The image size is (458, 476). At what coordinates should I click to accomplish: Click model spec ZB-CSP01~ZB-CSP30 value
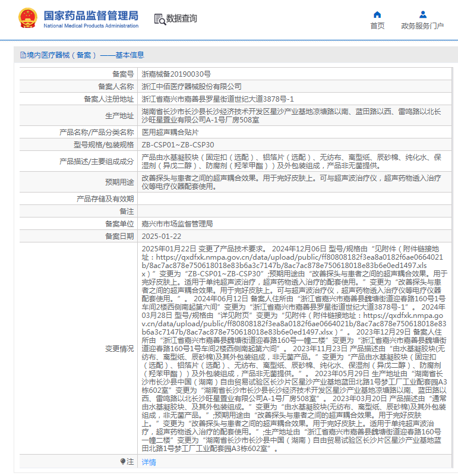coord(178,145)
